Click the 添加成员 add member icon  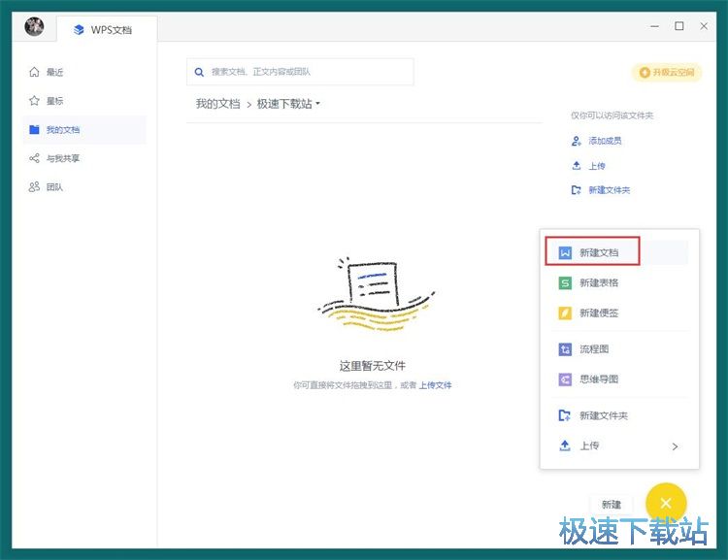point(576,141)
